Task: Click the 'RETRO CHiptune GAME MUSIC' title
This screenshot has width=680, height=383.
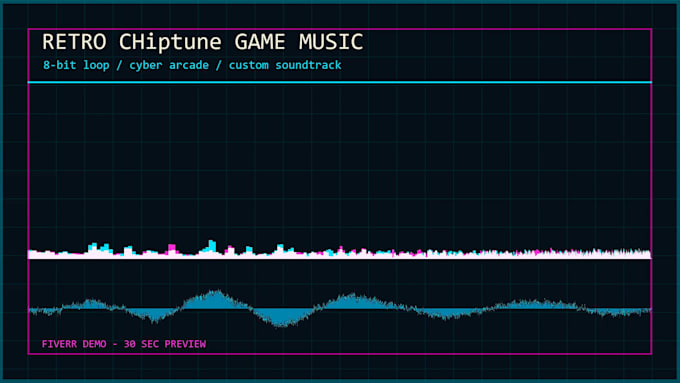Action: pos(203,42)
